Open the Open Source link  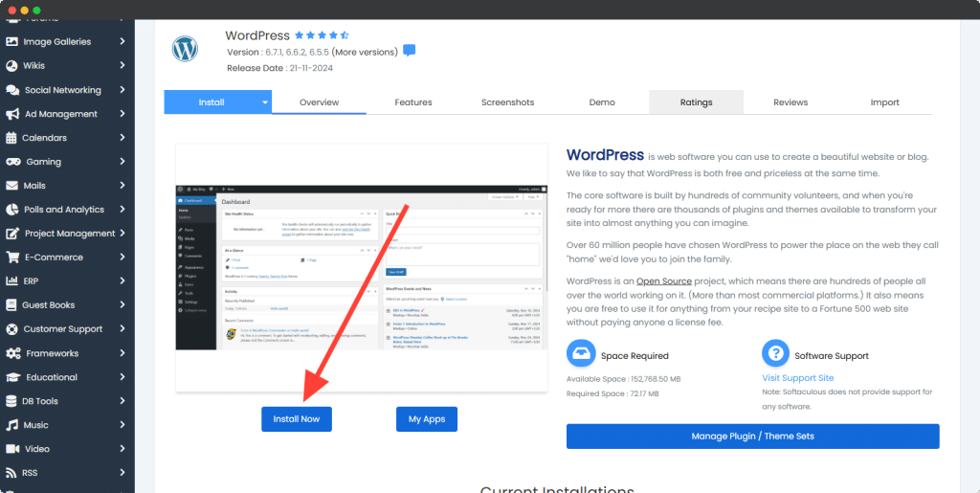pos(664,281)
